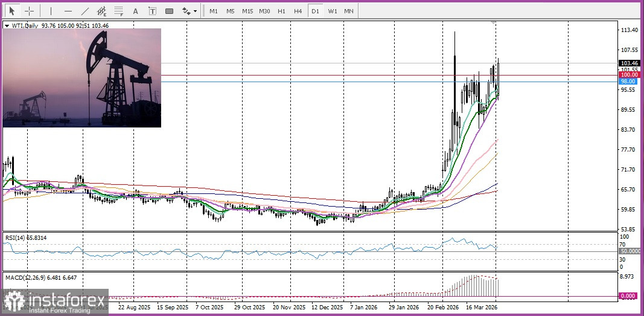Select the rectangle shape tool
644x316 pixels.
169,11
